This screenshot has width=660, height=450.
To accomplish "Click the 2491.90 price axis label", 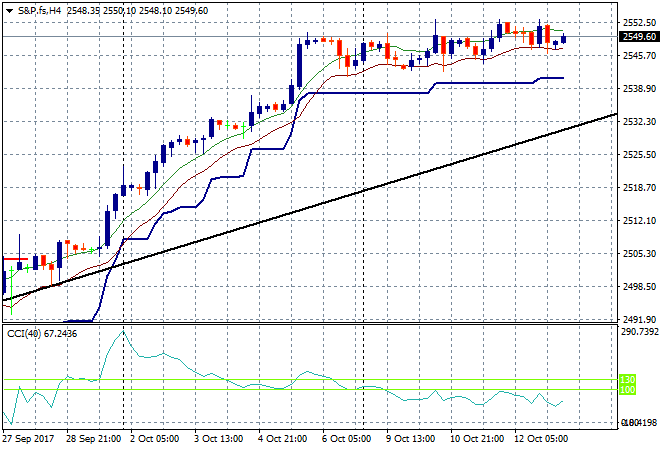I will pos(639,319).
